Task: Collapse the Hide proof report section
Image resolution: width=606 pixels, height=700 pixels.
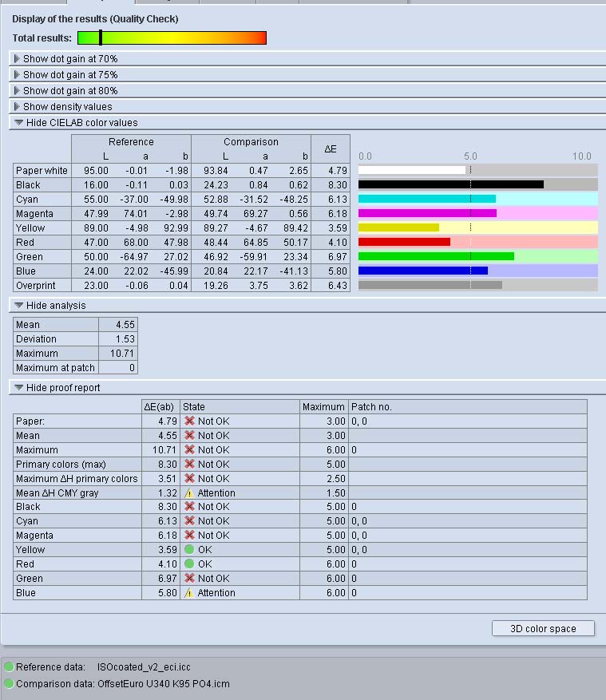Action: click(63, 388)
